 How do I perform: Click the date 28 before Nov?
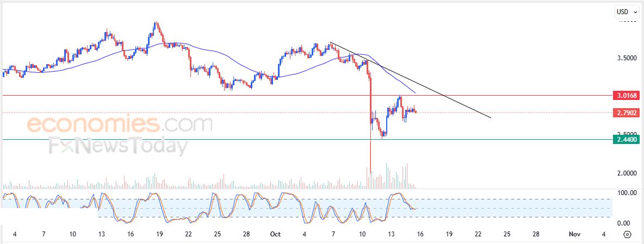536,234
